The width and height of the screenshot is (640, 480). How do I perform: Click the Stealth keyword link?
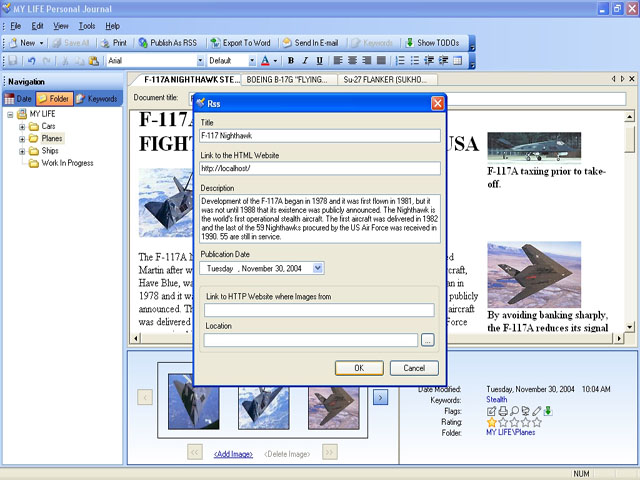click(x=497, y=400)
